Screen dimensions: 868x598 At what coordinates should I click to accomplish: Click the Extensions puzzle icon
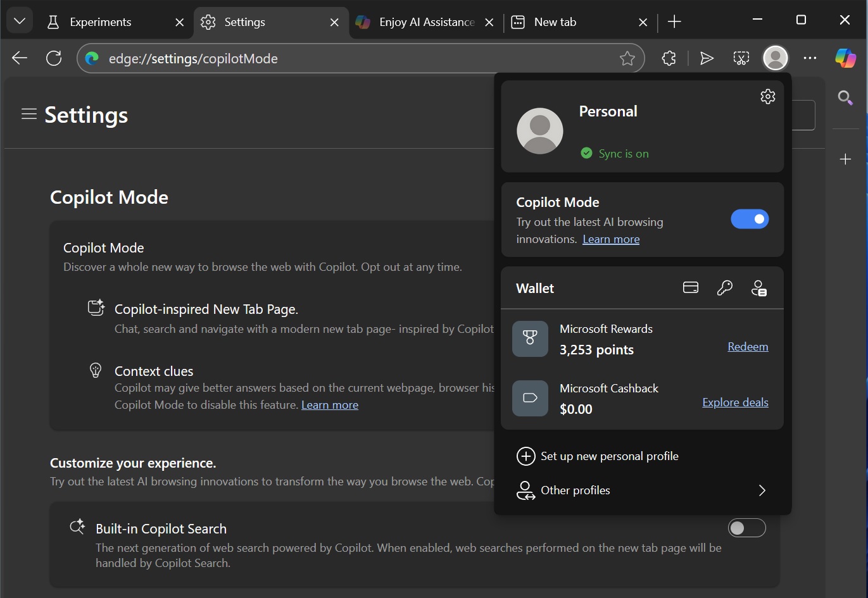pos(669,58)
